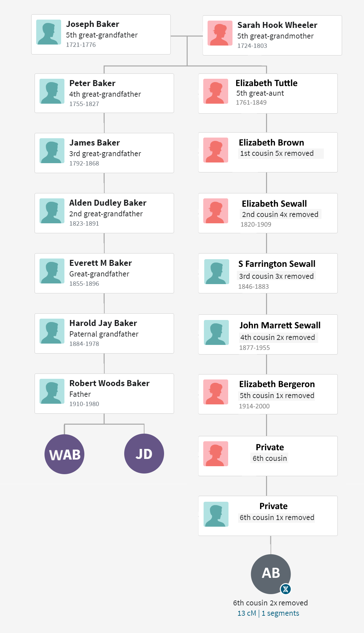
Task: Click Elizabeth Bergeron's pink avatar
Action: (x=216, y=392)
